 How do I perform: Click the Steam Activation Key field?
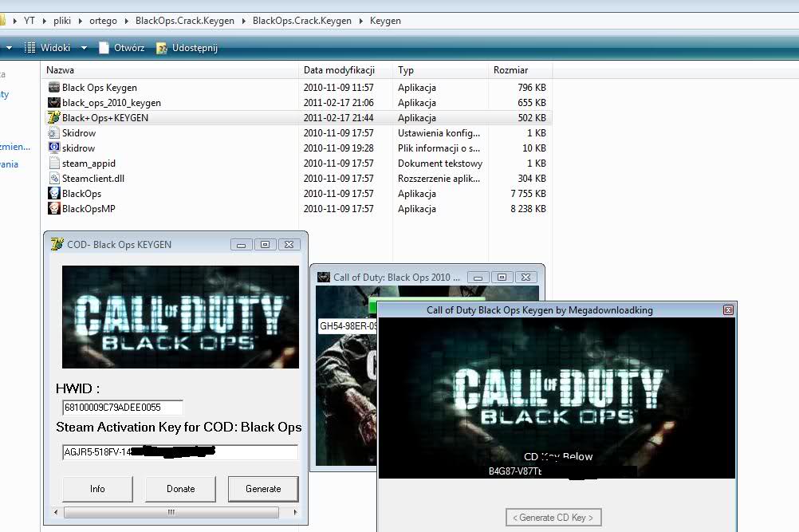pyautogui.click(x=180, y=451)
